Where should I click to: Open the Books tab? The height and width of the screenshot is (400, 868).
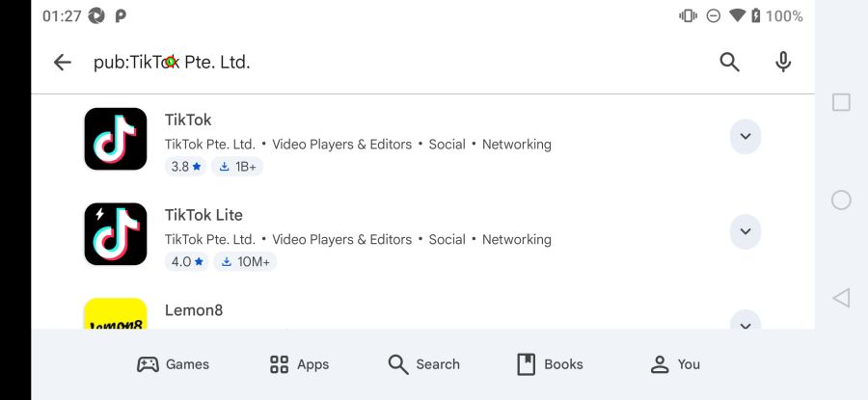550,364
